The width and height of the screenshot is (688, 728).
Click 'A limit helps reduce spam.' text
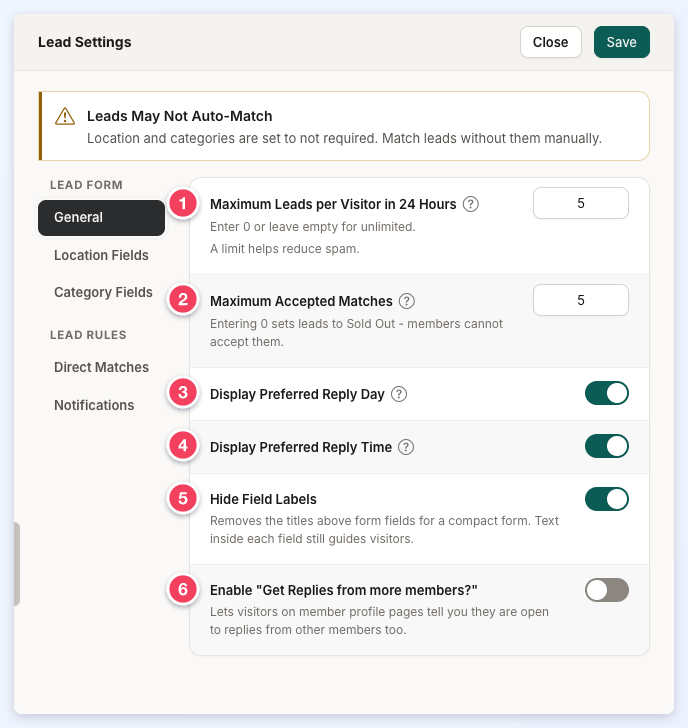285,249
